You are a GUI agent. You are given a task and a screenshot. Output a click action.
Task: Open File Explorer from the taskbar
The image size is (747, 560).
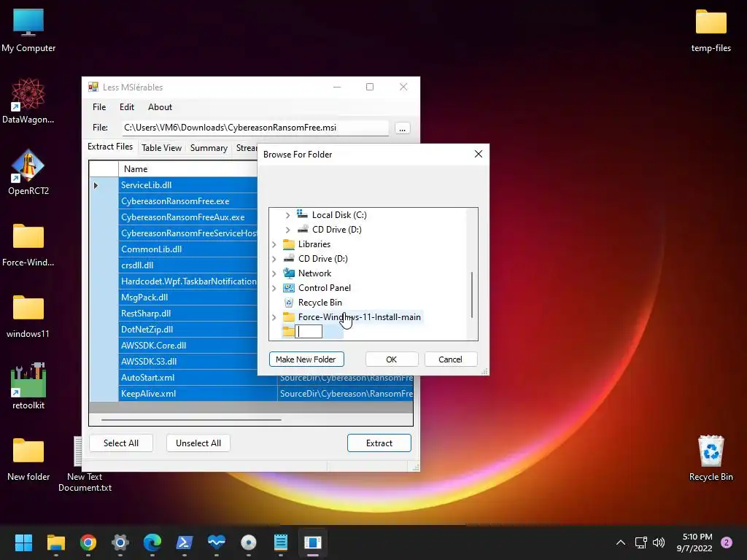(x=55, y=542)
